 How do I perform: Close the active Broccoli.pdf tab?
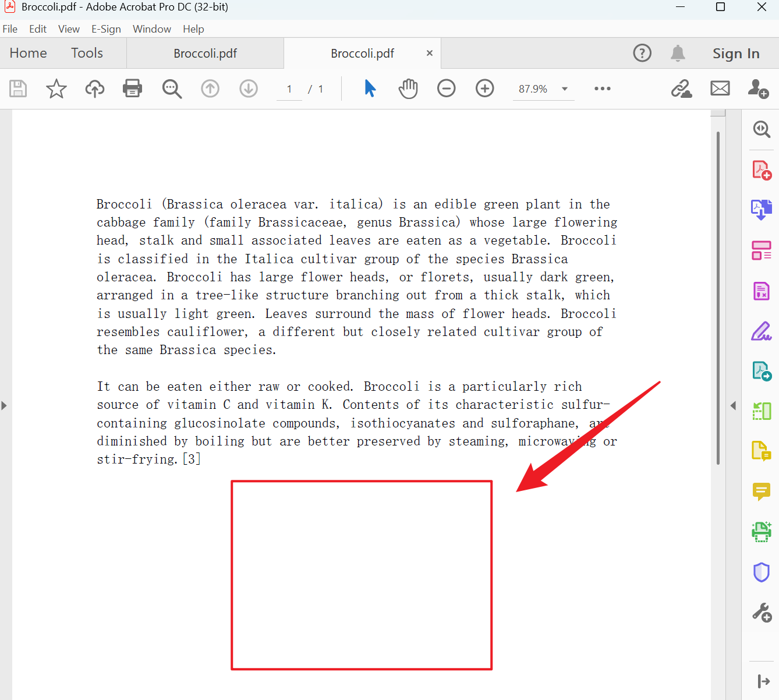tap(430, 53)
